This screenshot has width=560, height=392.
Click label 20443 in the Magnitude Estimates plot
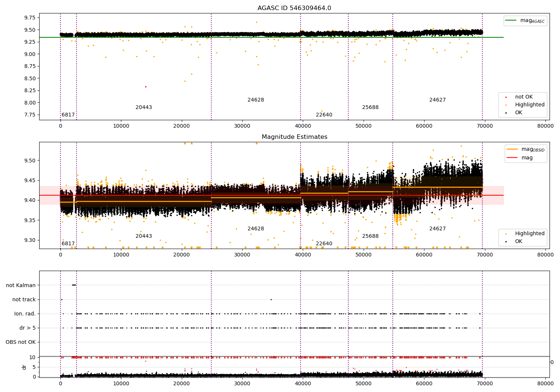[144, 236]
